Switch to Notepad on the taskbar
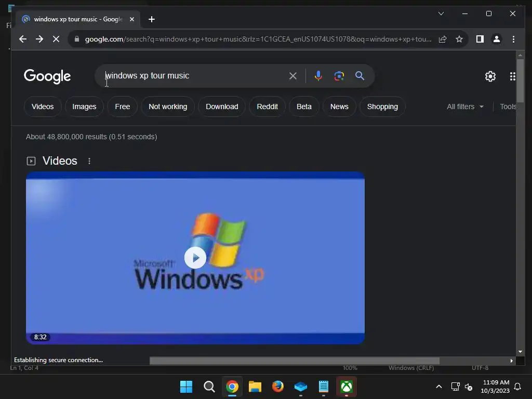This screenshot has height=399, width=532. (x=323, y=387)
